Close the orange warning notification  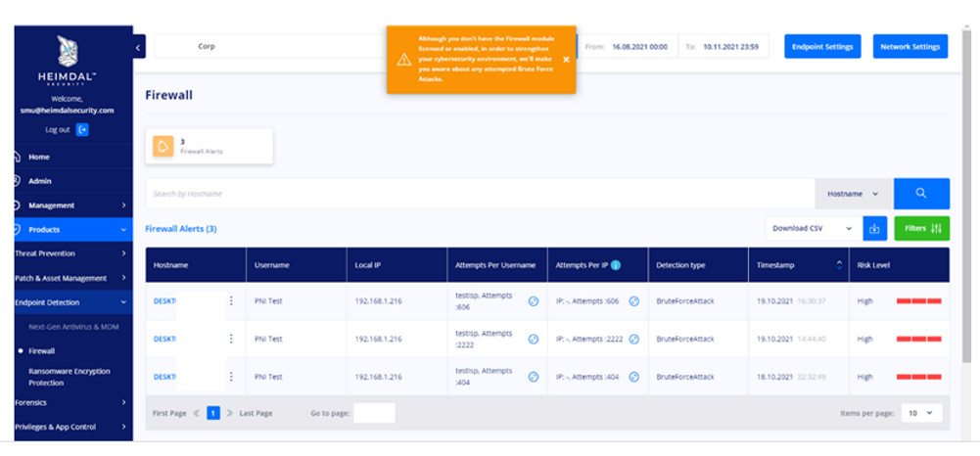(x=566, y=60)
